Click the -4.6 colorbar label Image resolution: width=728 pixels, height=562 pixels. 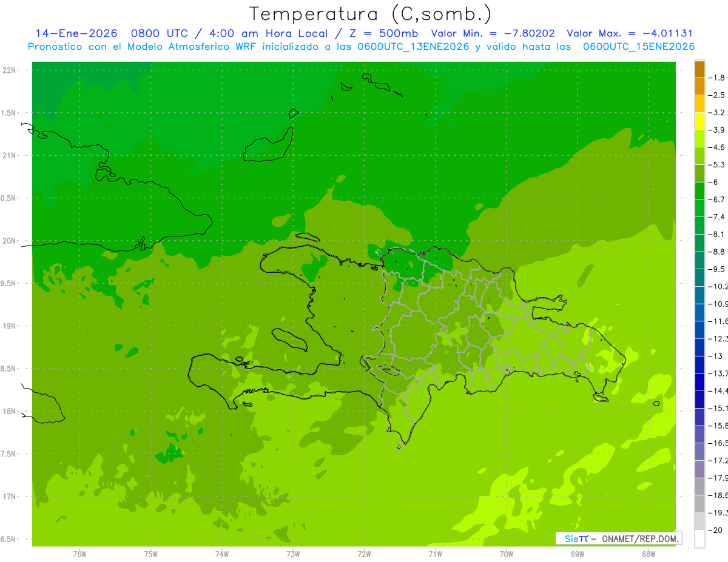(x=716, y=147)
